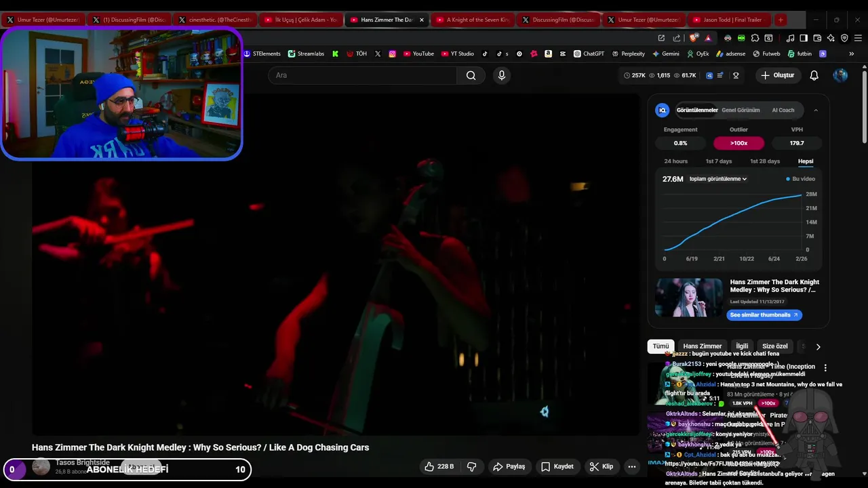Click the open-in-new-window icon in the address bar
This screenshot has height=488, width=868.
(x=661, y=38)
